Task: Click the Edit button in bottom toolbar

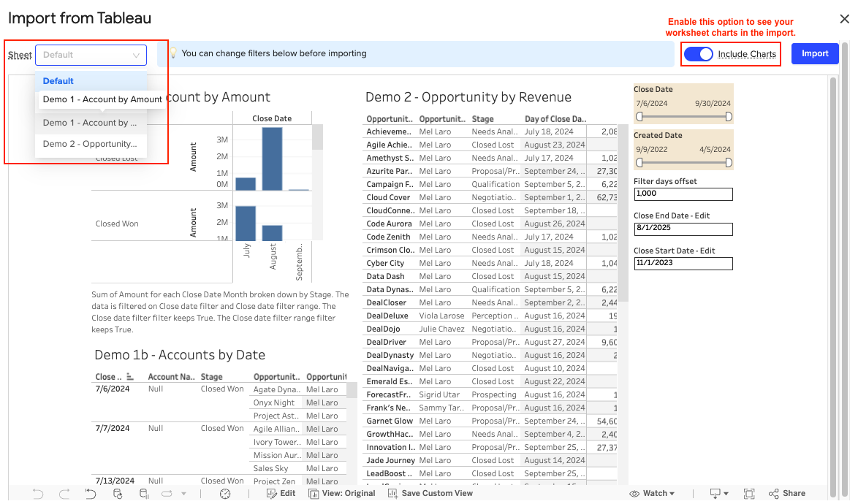Action: click(281, 494)
